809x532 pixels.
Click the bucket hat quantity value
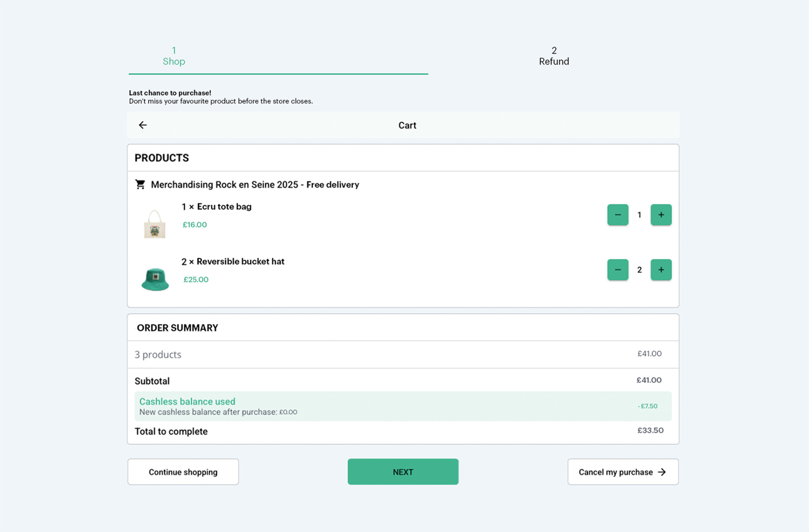[x=639, y=270]
